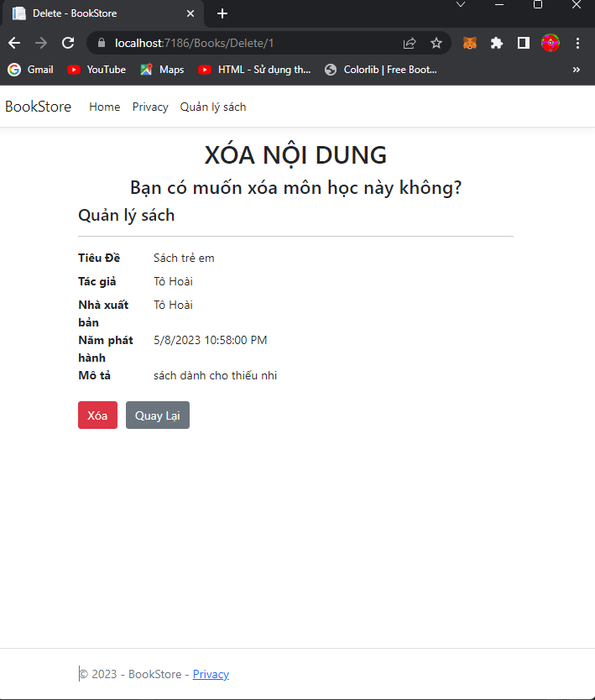595x700 pixels.
Task: Open a new tab with plus button
Action: [x=222, y=13]
